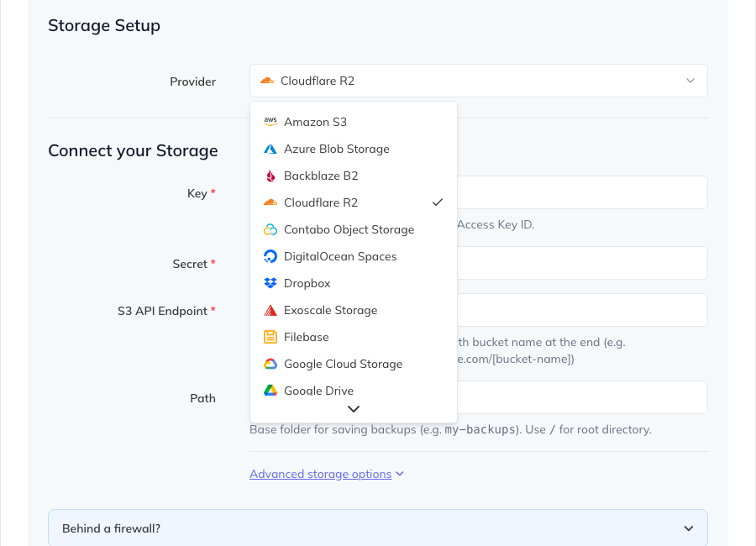Click the Cloudflare cloud icon in dropdown list

[270, 202]
